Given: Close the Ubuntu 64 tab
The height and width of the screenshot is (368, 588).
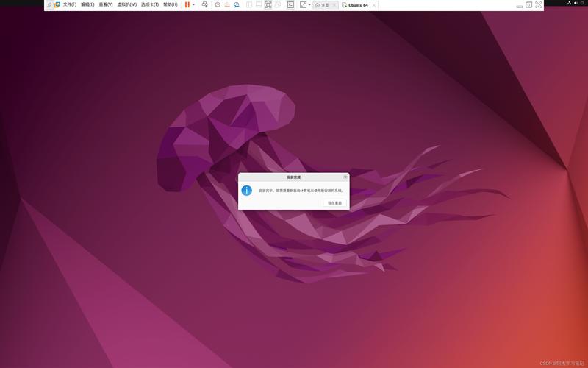Looking at the screenshot, I should pyautogui.click(x=374, y=5).
